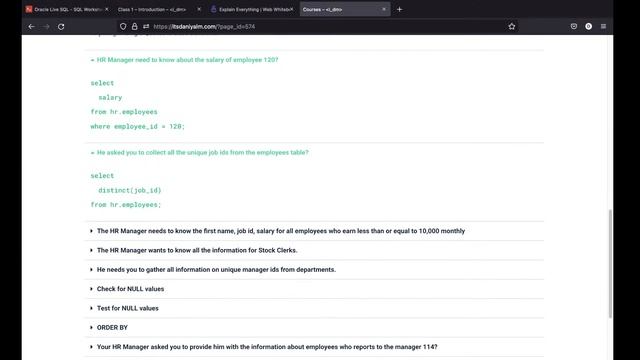This screenshot has height=360, width=640.
Task: Bookmark this page with star icon
Action: tap(511, 27)
